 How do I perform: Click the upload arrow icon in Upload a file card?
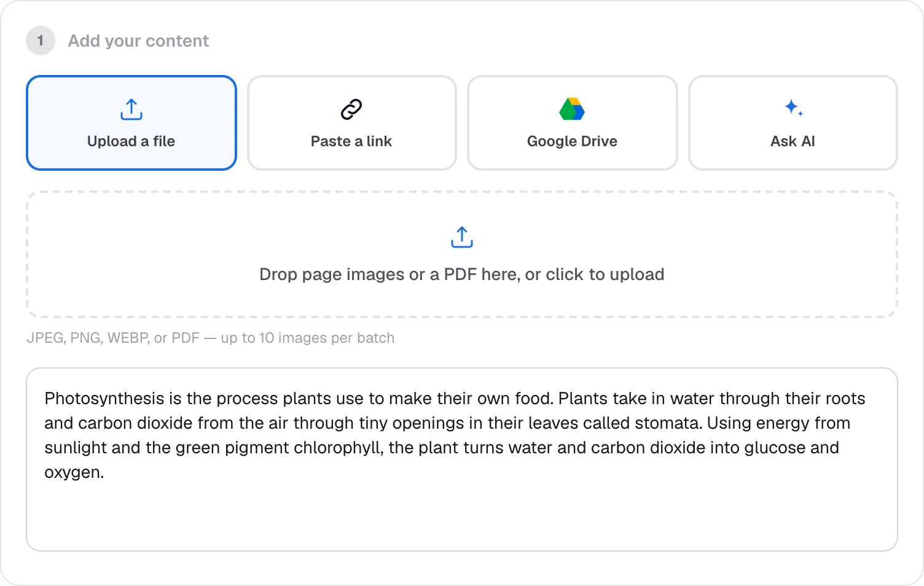point(131,109)
